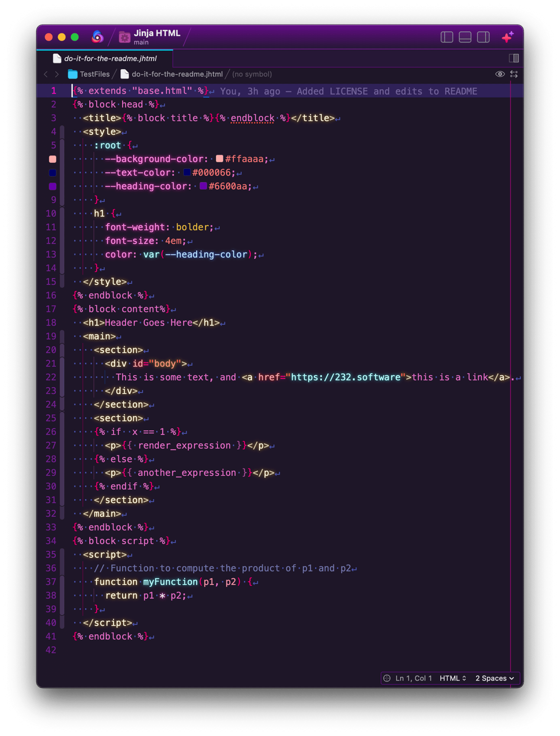Screen dimensions: 560x736
Task: Open inline color swatch for #6600aa
Action: pyautogui.click(x=203, y=186)
